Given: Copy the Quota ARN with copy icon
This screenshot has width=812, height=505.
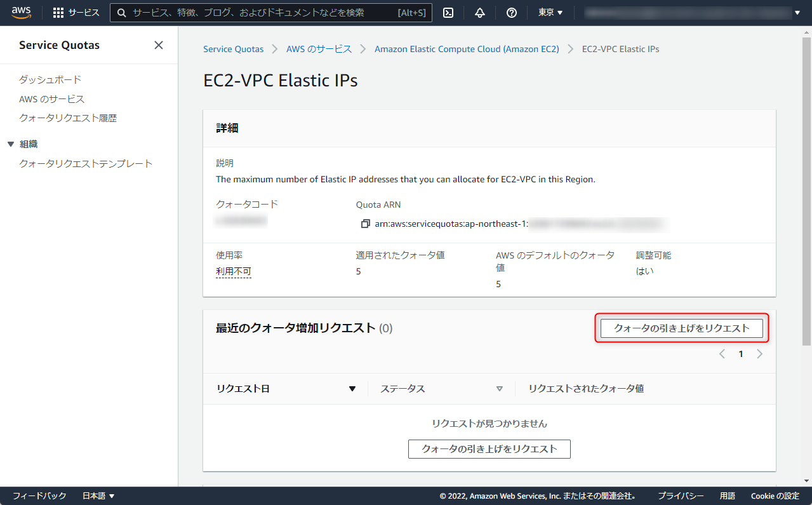Looking at the screenshot, I should pyautogui.click(x=365, y=224).
